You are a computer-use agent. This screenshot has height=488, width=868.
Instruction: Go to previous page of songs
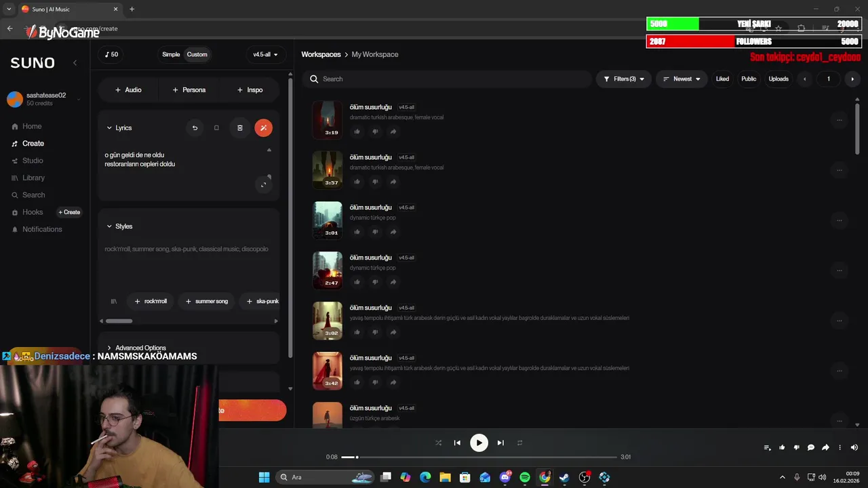pos(805,79)
